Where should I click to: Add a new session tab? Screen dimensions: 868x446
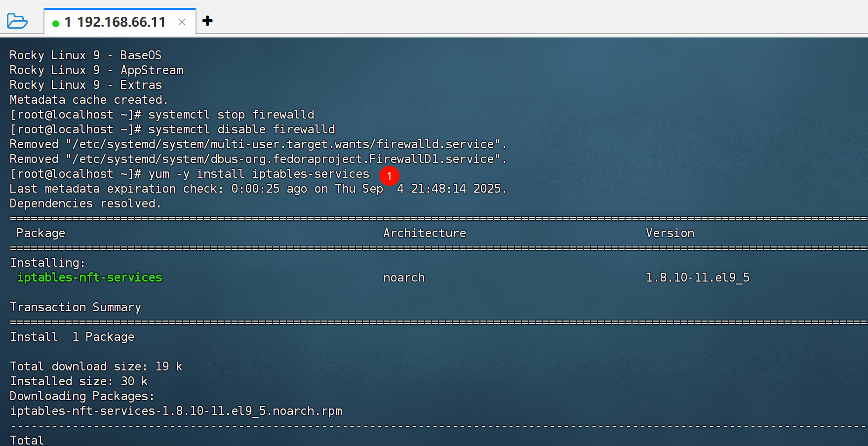coord(207,21)
